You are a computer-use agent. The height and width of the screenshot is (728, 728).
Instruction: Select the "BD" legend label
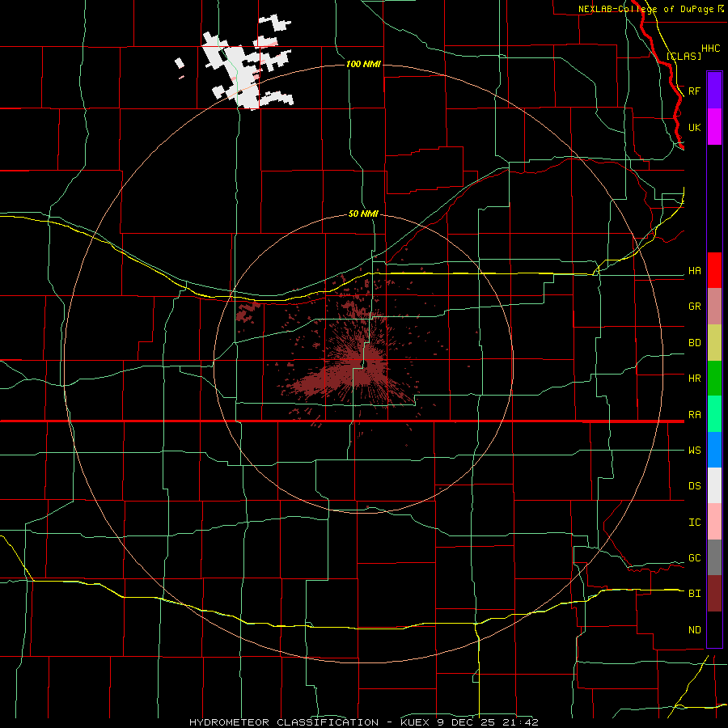694,343
